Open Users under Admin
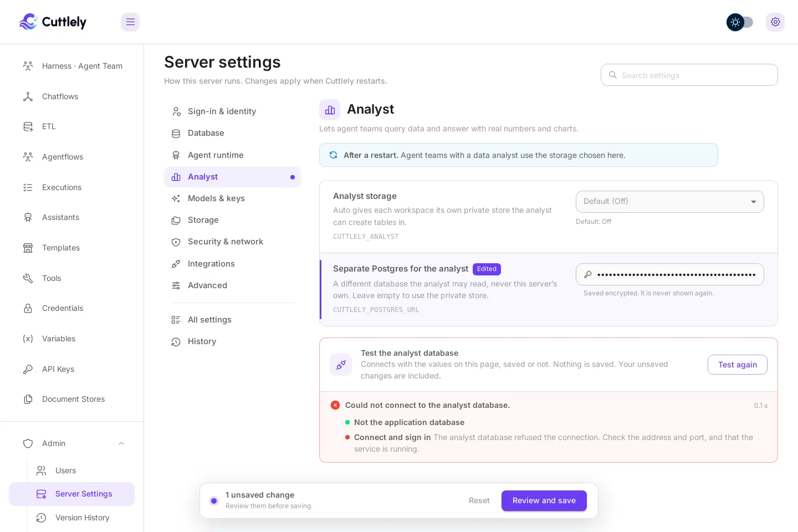The width and height of the screenshot is (798, 532). pos(81,470)
